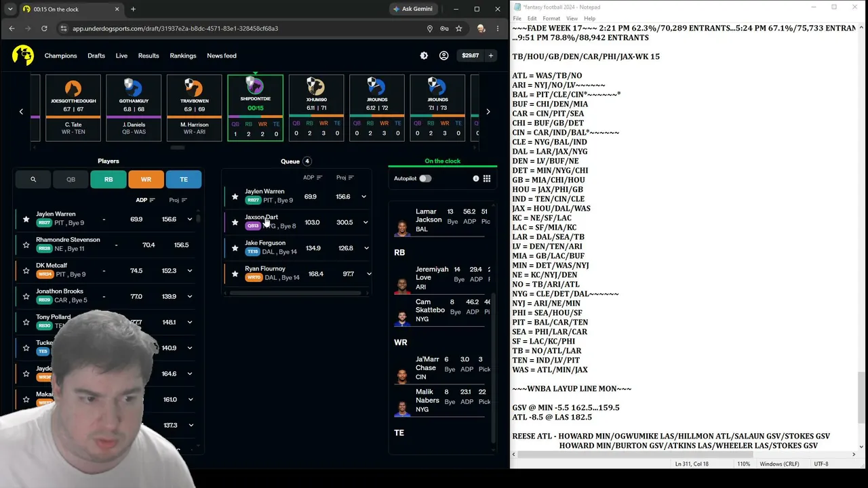Expand Jaxson Dart row in the Queue
Viewport: 868px width, 488px height.
click(x=366, y=222)
